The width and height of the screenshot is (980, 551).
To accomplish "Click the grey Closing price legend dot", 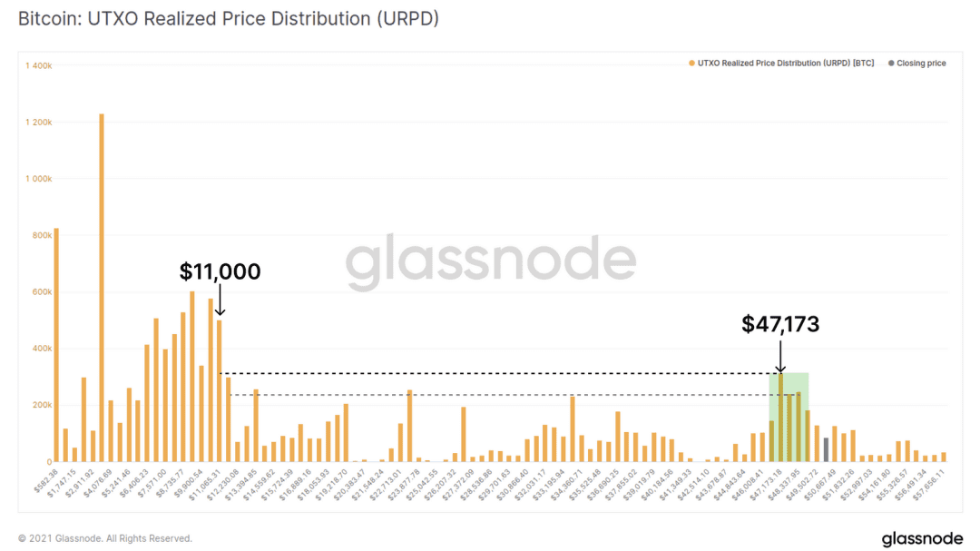I will click(x=891, y=64).
